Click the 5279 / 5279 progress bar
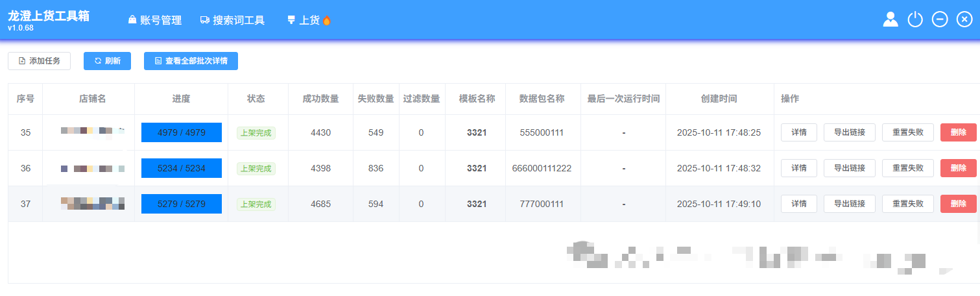This screenshot has width=980, height=296. pyautogui.click(x=182, y=204)
